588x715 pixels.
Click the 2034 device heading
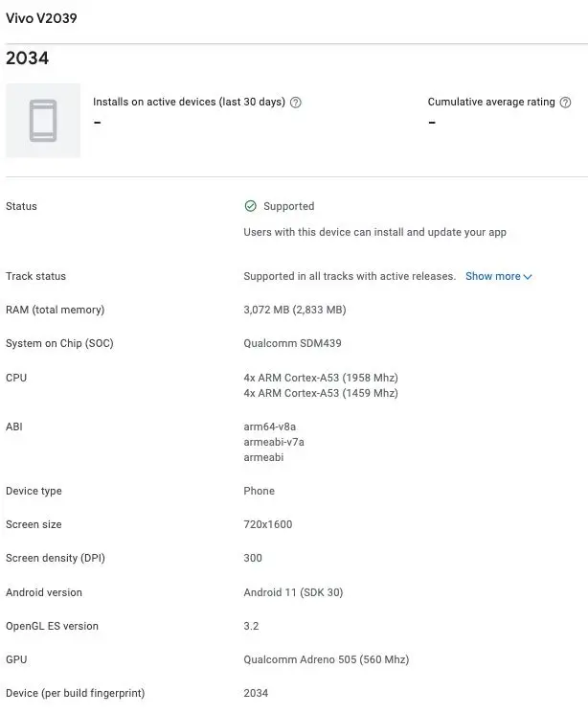(x=27, y=58)
